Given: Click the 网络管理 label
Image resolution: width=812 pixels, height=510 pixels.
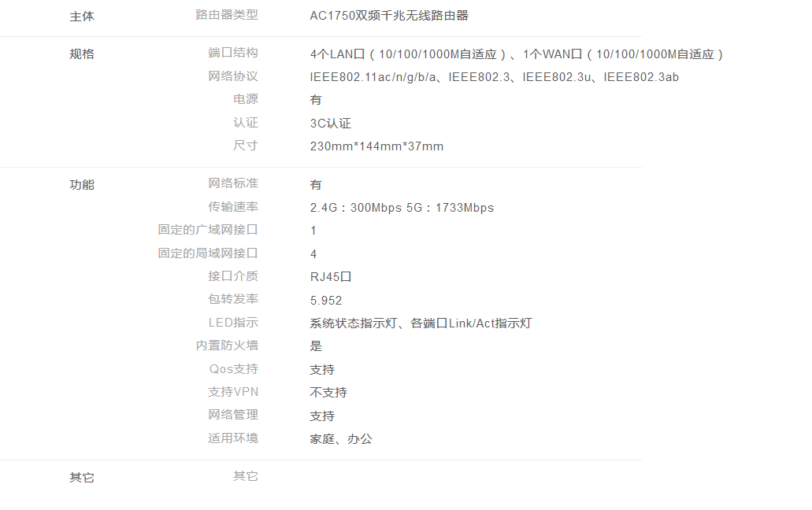Looking at the screenshot, I should click(232, 415).
